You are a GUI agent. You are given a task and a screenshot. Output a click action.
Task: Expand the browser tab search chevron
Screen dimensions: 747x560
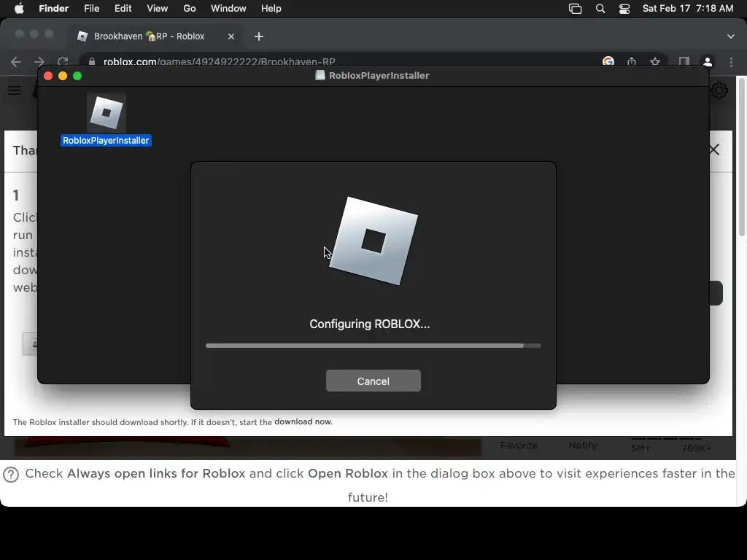(731, 36)
